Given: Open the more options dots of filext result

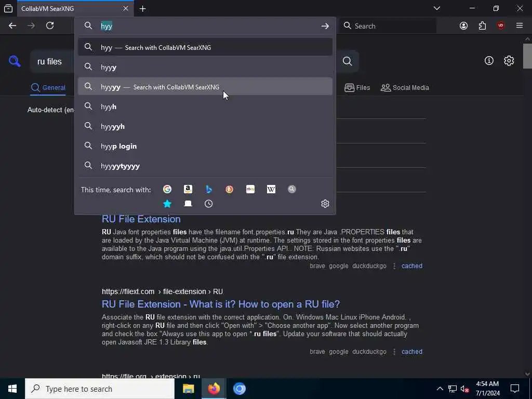Looking at the screenshot, I should point(394,352).
